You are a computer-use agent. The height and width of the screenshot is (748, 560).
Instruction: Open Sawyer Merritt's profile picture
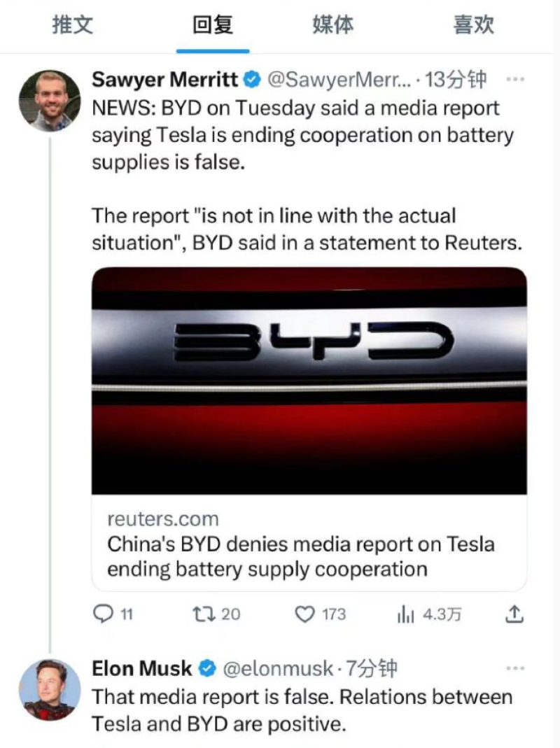pos(50,101)
